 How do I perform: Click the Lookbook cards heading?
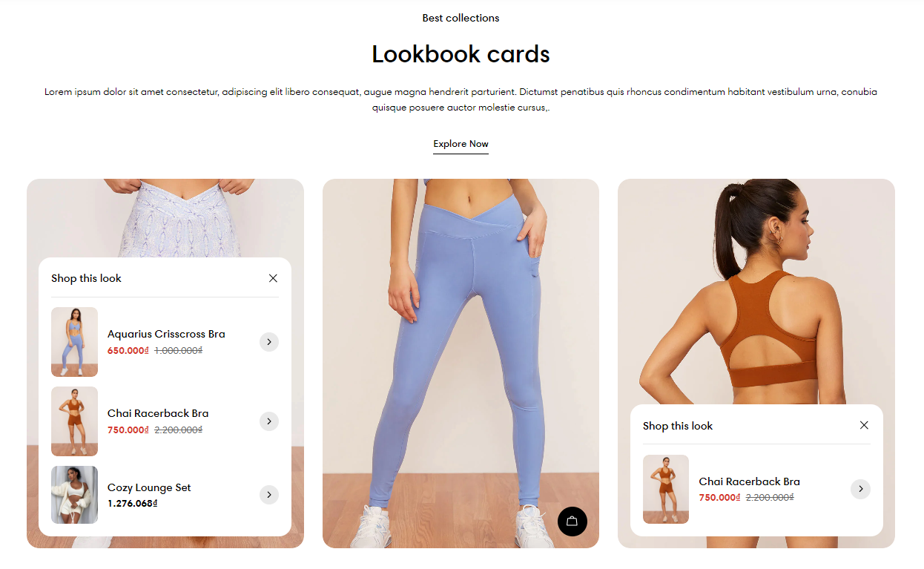click(x=461, y=54)
